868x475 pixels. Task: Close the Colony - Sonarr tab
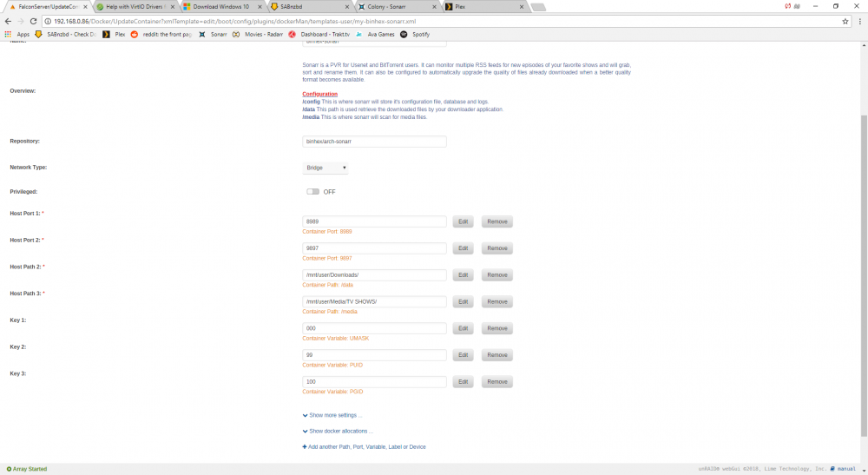pyautogui.click(x=434, y=7)
